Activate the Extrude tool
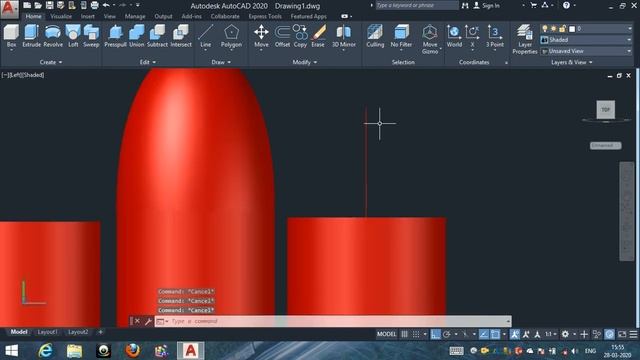Viewport: 640px width, 360px height. 31,36
